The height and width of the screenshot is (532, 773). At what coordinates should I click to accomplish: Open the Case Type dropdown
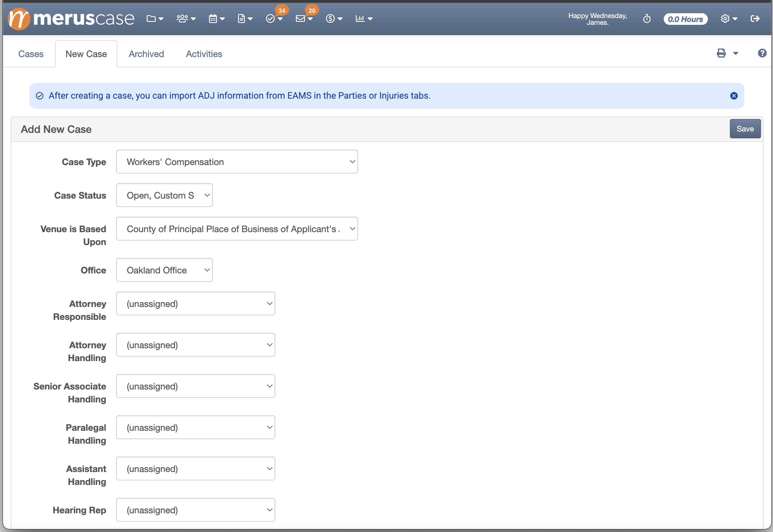pyautogui.click(x=237, y=162)
